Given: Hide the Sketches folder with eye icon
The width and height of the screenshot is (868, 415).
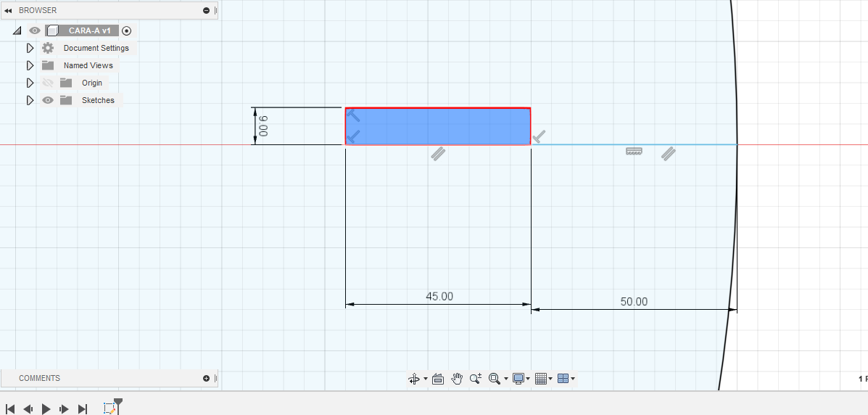Looking at the screenshot, I should [48, 99].
